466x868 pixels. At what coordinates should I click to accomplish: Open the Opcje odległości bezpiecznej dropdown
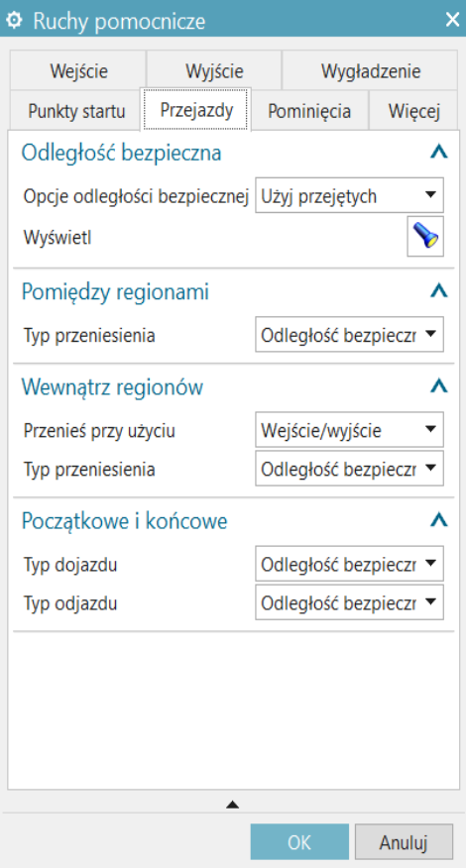click(x=349, y=195)
